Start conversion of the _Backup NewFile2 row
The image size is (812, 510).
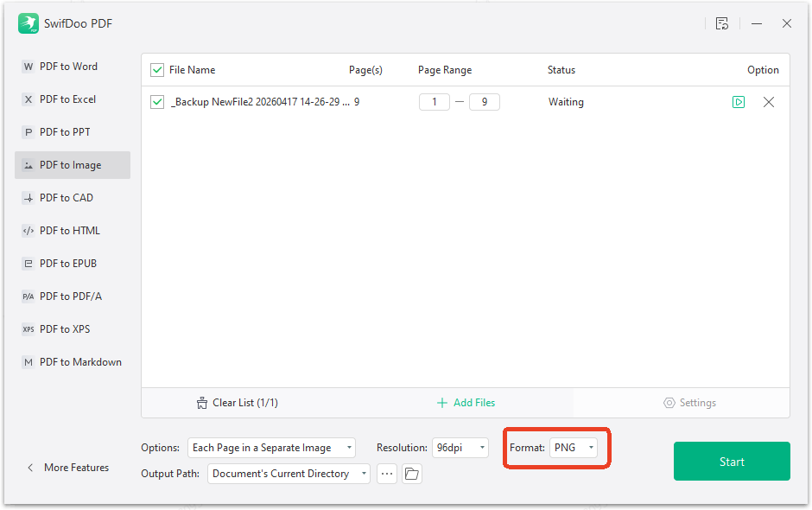click(739, 102)
